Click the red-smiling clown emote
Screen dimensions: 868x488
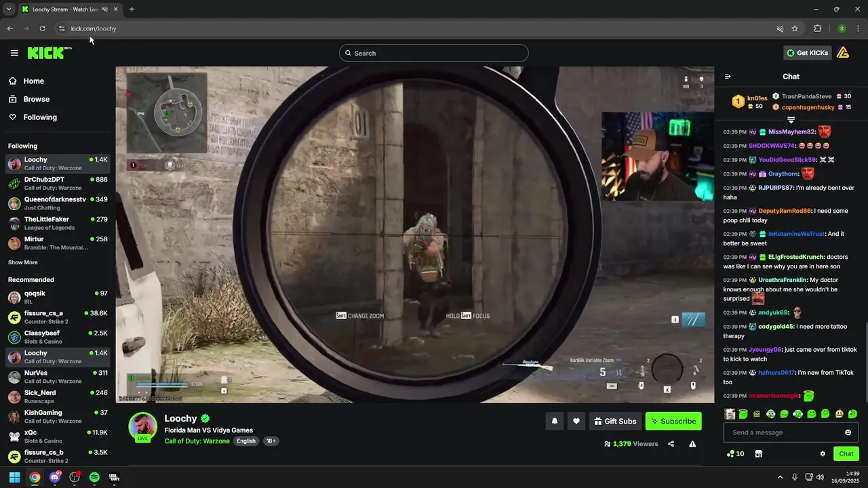(x=839, y=413)
